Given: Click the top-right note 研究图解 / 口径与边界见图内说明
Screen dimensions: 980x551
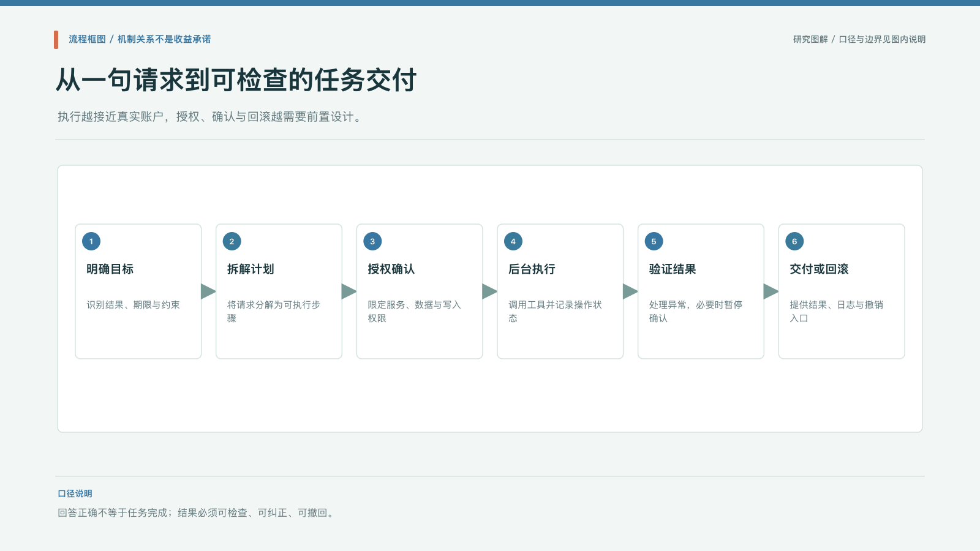Looking at the screenshot, I should click(859, 39).
